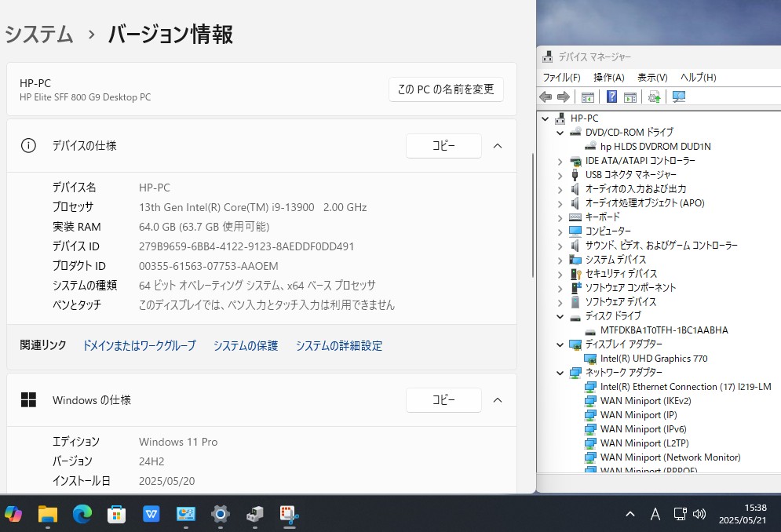Screen dimensions: 781x532
Task: Open Microsoft Store from the taskbar
Action: click(x=116, y=514)
